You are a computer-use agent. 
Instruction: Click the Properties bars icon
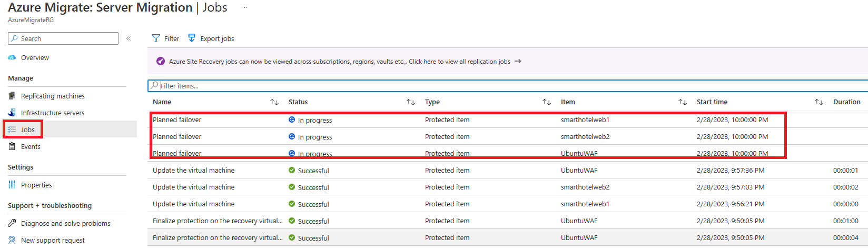click(x=12, y=185)
